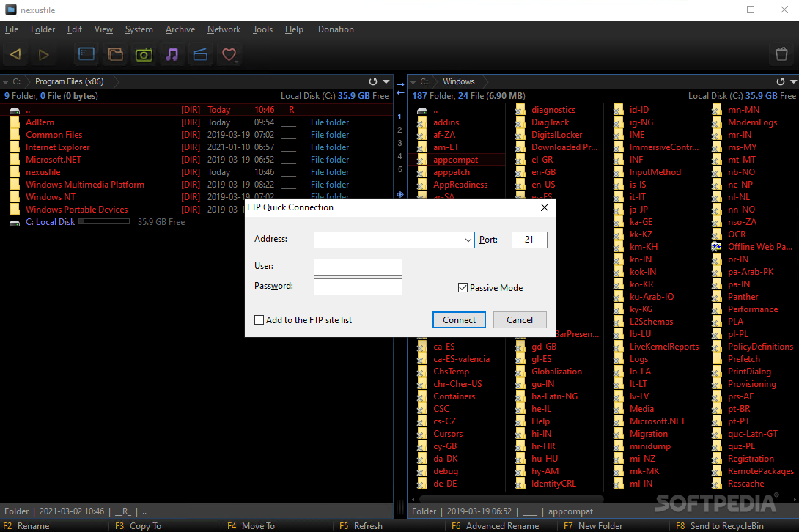Click the forward navigation arrow in toolbar
Screen dimensions: 799x532
point(43,54)
